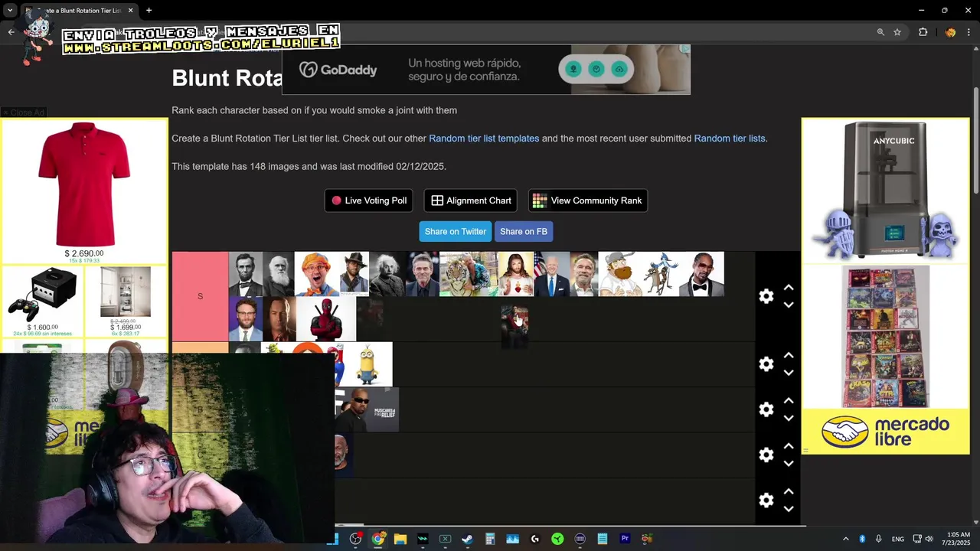Close the Blunt Rotation Tier List tab

click(x=131, y=11)
